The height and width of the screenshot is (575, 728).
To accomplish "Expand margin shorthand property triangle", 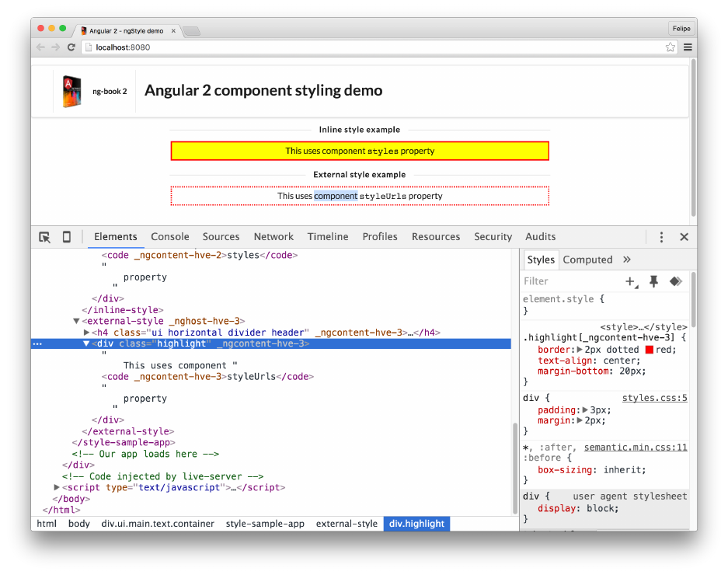I will pos(580,421).
